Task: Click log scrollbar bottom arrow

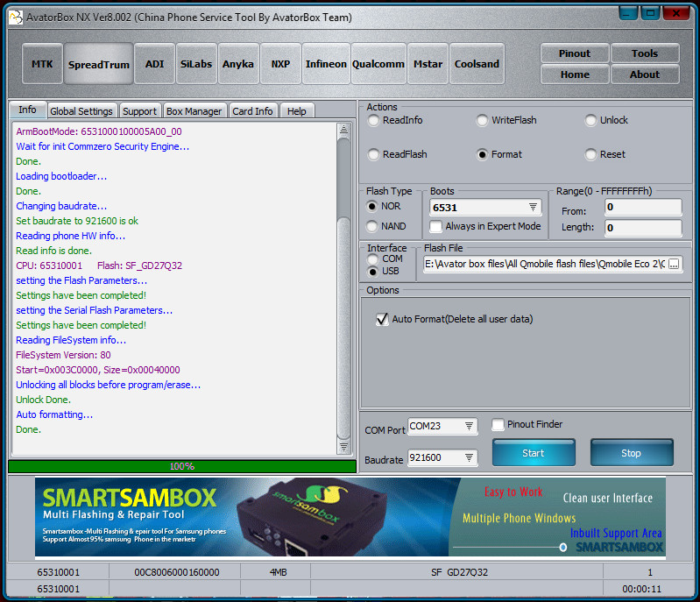Action: click(343, 447)
